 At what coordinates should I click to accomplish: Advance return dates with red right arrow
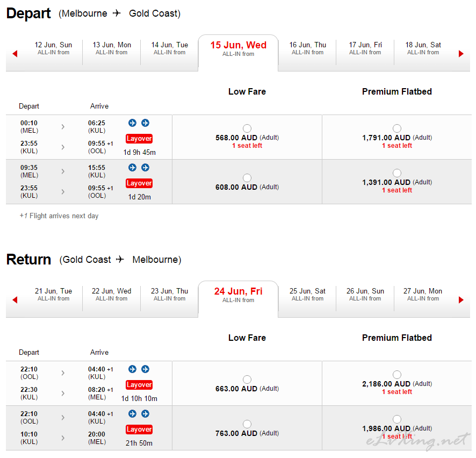tap(461, 300)
